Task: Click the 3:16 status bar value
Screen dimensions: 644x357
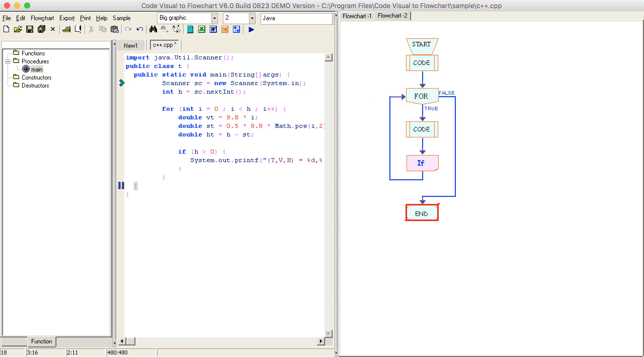Action: point(32,352)
